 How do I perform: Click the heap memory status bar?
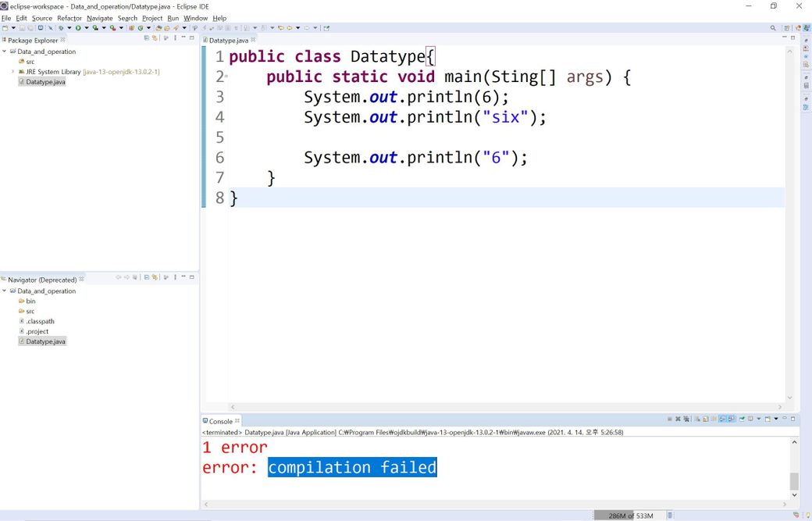[629, 516]
